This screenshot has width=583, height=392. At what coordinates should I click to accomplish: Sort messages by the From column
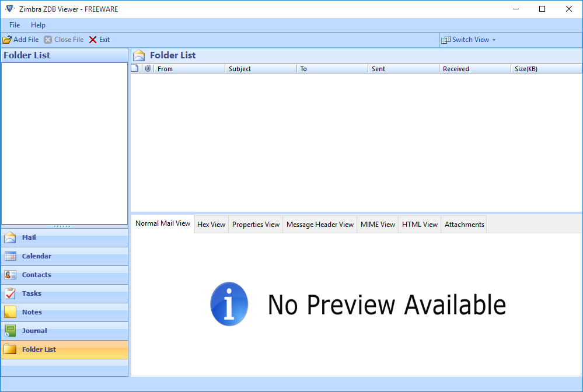click(188, 69)
